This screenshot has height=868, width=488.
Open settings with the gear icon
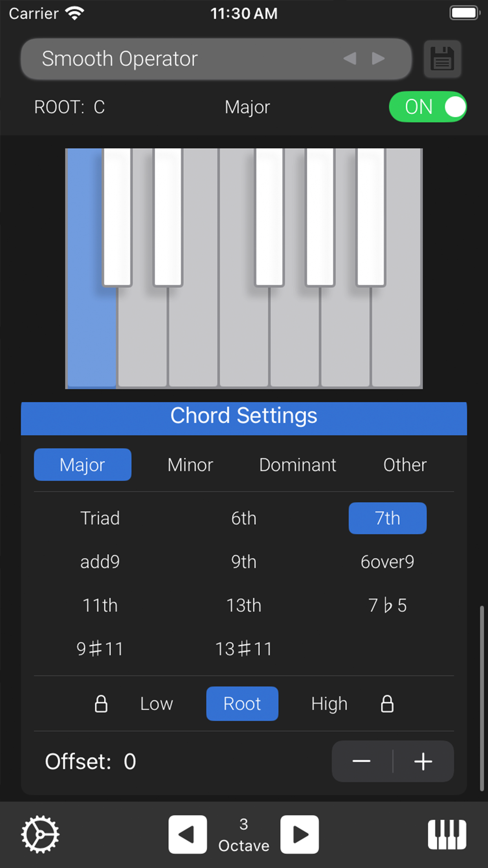tap(40, 834)
